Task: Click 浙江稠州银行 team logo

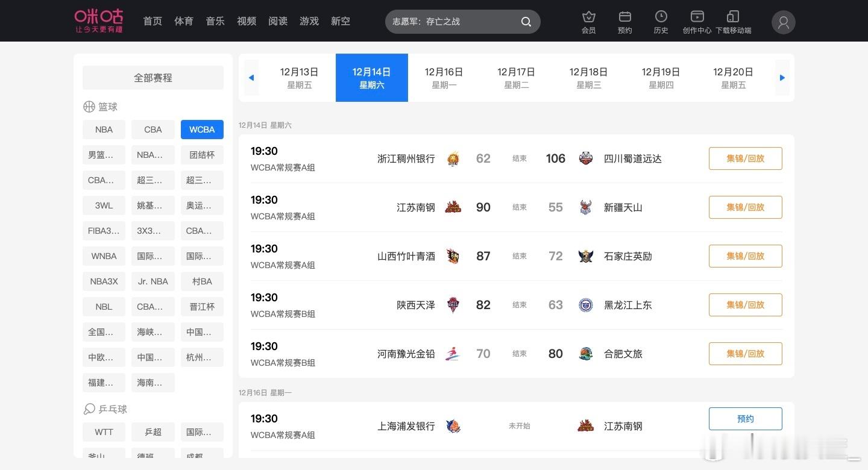Action: pos(453,159)
